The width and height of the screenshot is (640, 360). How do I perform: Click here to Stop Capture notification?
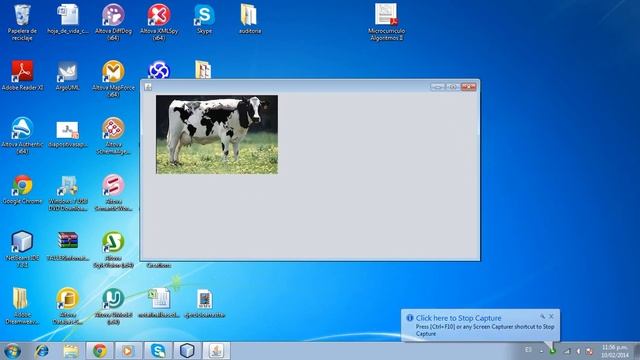(458, 318)
